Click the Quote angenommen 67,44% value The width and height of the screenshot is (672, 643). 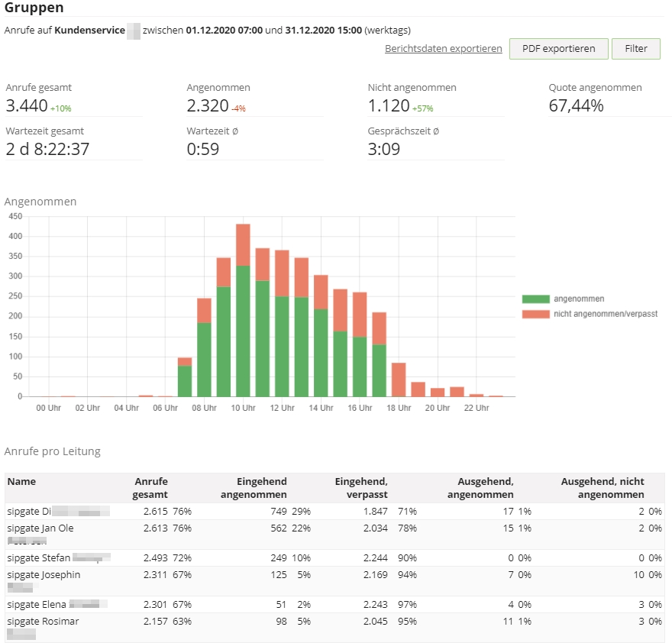(x=576, y=106)
